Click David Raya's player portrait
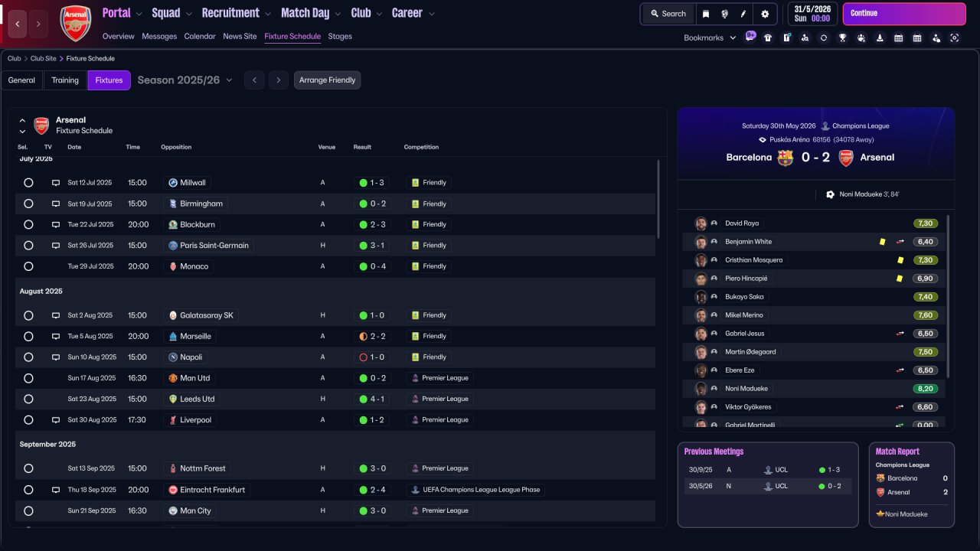The height and width of the screenshot is (551, 980). (x=701, y=223)
